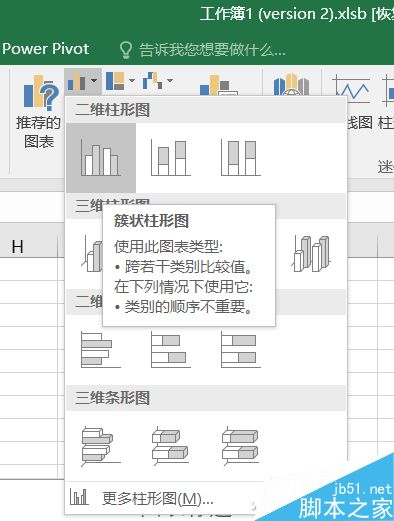Switch to the Power Pivot ribbon tab
This screenshot has width=394, height=521.
pyautogui.click(x=46, y=49)
